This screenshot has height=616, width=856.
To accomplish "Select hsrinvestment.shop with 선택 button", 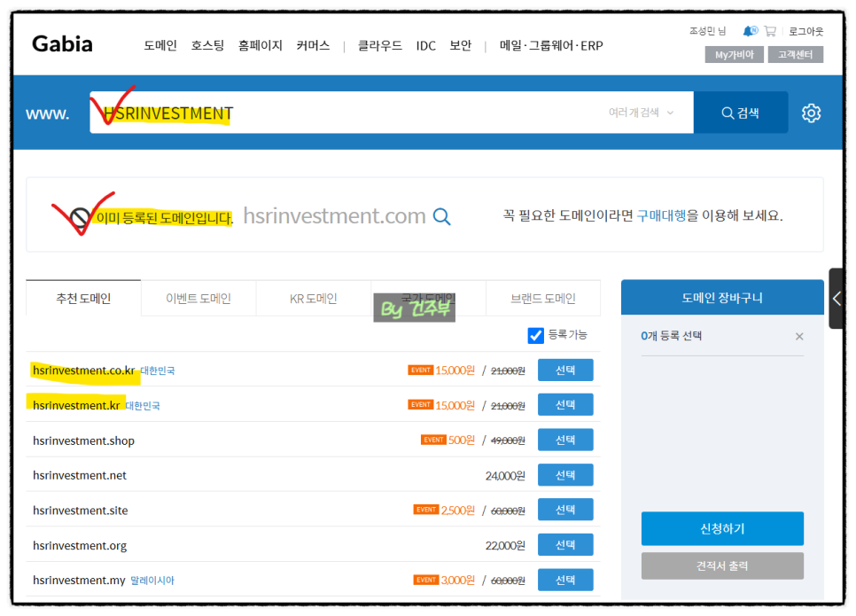I will coord(565,441).
